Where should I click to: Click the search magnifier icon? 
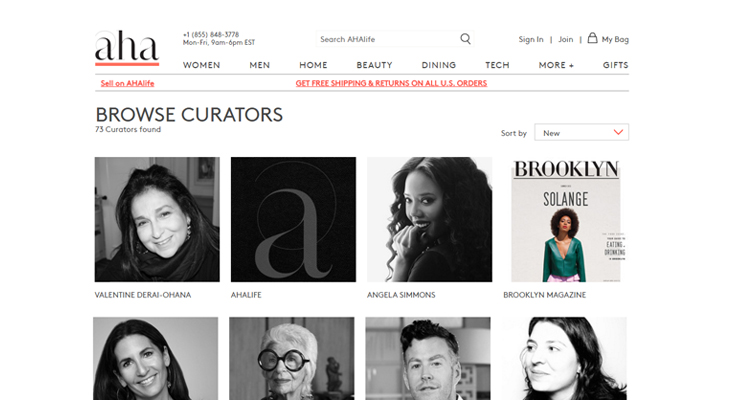465,39
